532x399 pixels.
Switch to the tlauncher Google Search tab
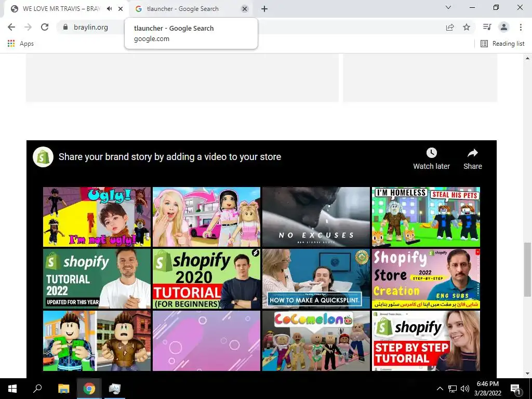click(190, 9)
